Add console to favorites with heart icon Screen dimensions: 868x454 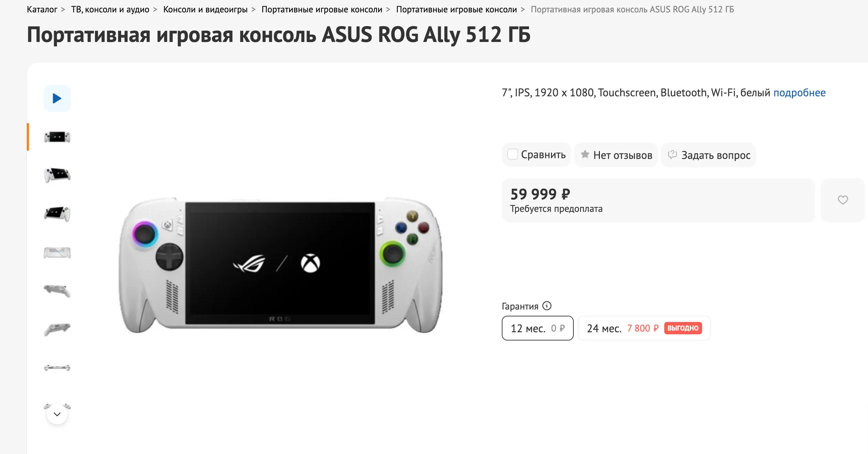coord(843,200)
